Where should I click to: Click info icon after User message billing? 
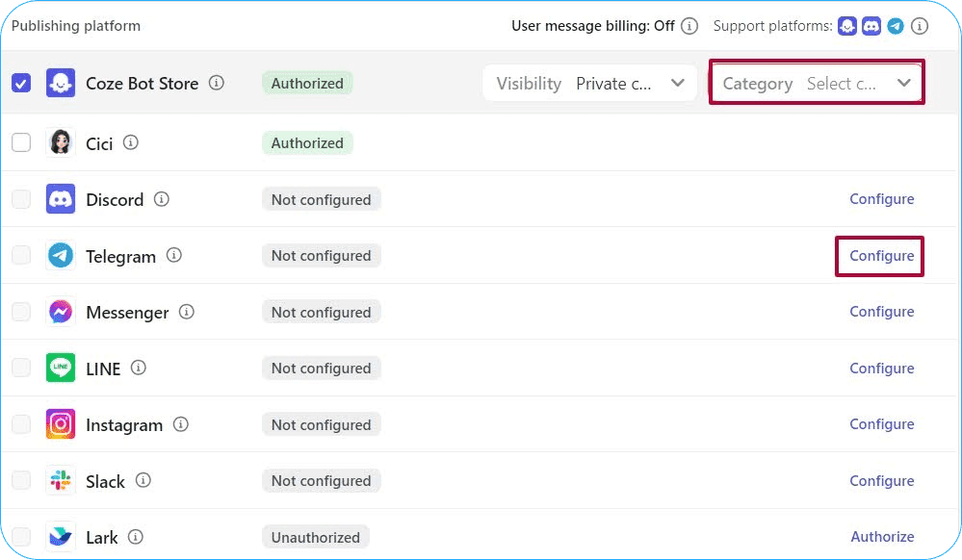click(689, 26)
